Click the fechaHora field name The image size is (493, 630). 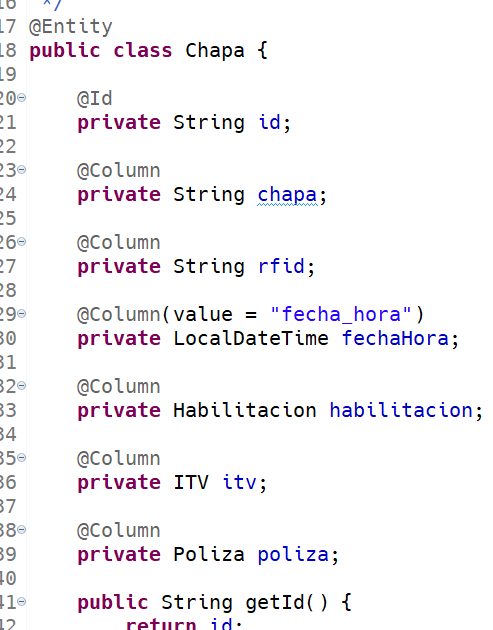click(x=395, y=338)
